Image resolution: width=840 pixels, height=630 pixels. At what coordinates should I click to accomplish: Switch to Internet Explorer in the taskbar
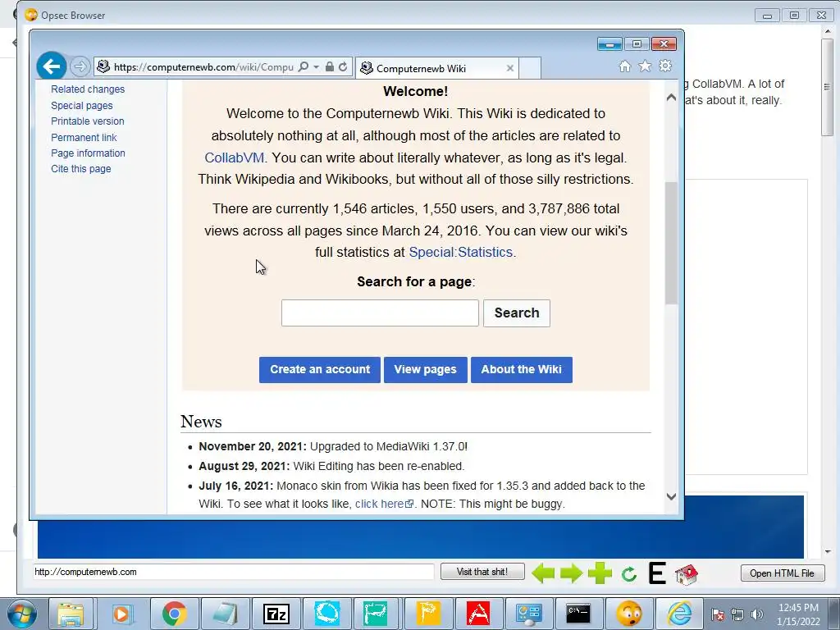click(679, 614)
